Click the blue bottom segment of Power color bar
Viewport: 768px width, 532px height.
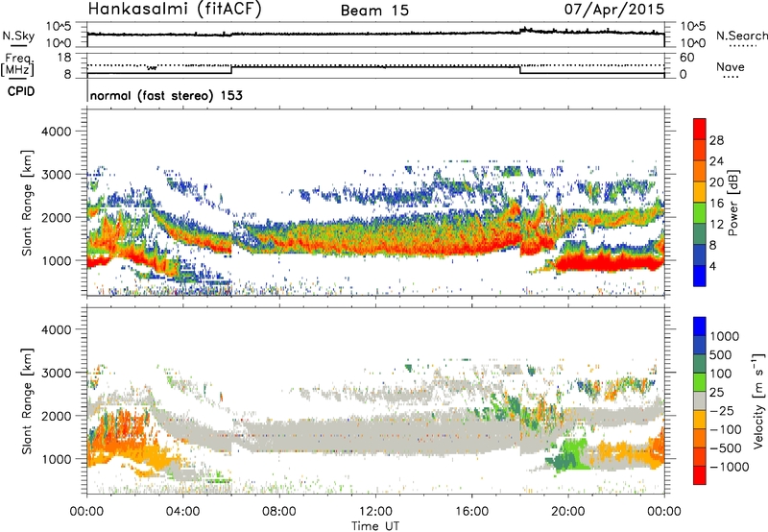[x=700, y=276]
